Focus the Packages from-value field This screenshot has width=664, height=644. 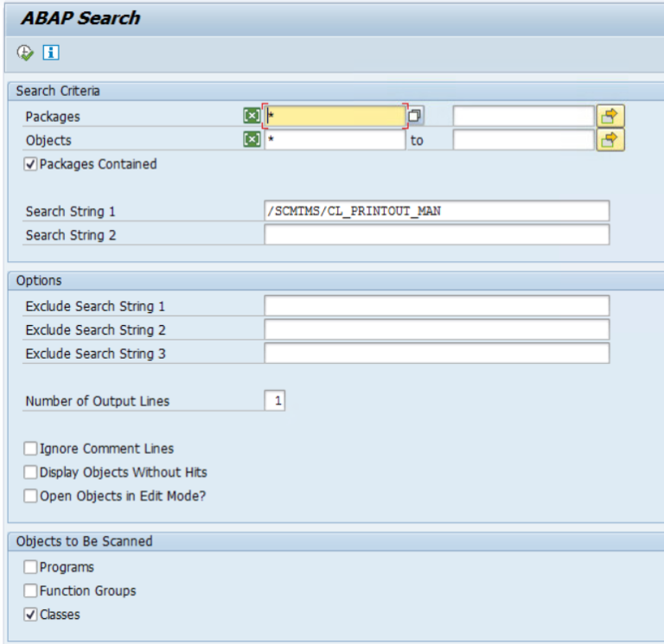pos(335,116)
